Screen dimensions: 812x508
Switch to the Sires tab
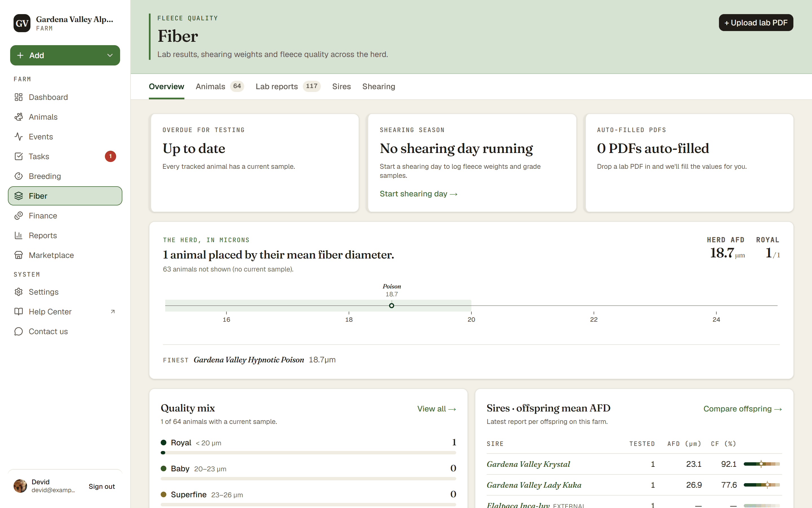tap(341, 87)
